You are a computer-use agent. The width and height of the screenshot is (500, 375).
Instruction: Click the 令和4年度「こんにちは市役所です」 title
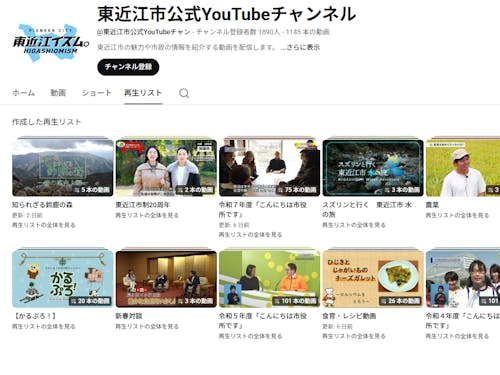point(463,320)
